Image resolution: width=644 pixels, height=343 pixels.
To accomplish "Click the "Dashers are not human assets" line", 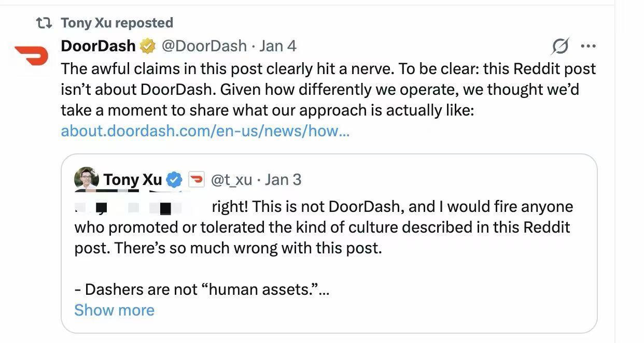I will tap(201, 289).
